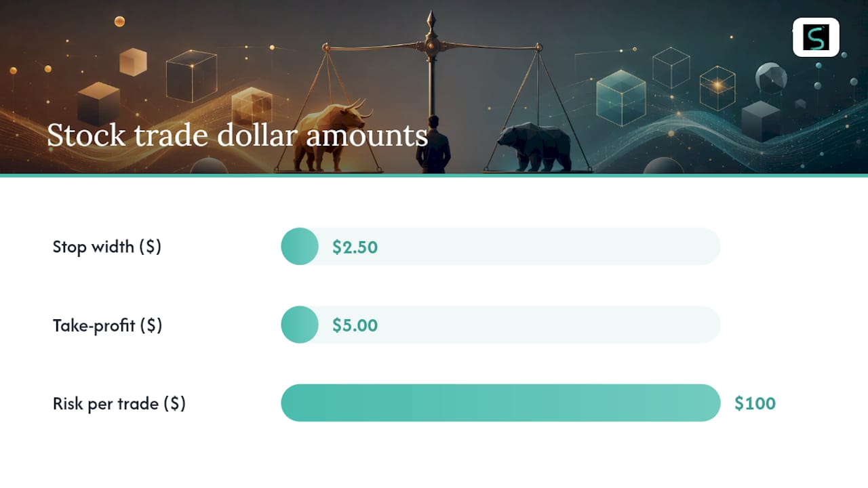Click the teal divider line below the banner
Screen dimensions: 868x488
[434, 175]
